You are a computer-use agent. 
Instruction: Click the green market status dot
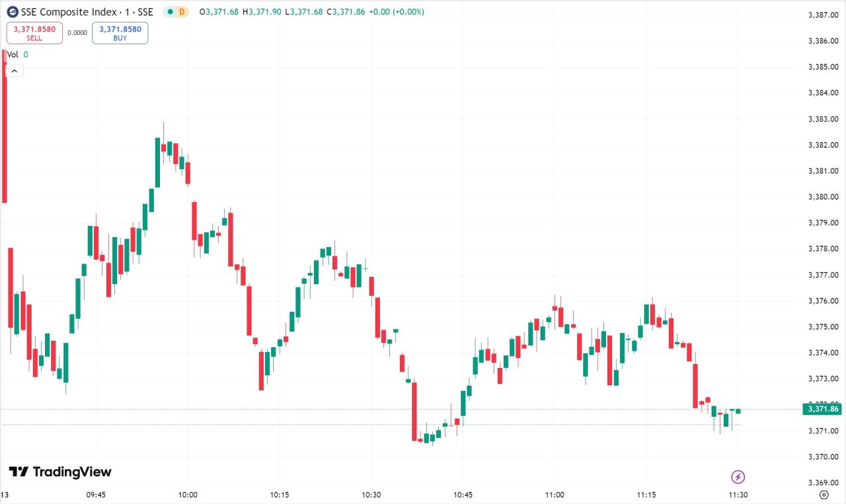170,12
